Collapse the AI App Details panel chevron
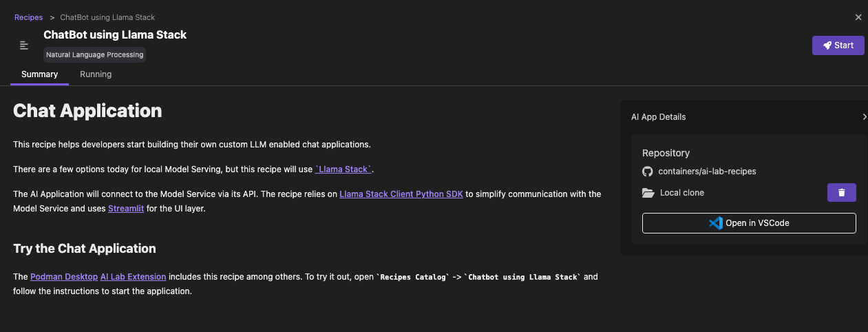 (x=864, y=117)
